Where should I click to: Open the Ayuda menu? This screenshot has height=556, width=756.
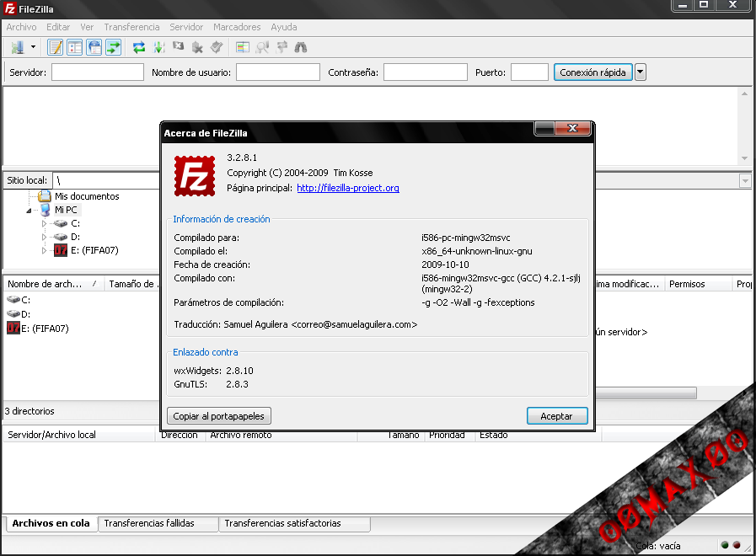point(283,27)
